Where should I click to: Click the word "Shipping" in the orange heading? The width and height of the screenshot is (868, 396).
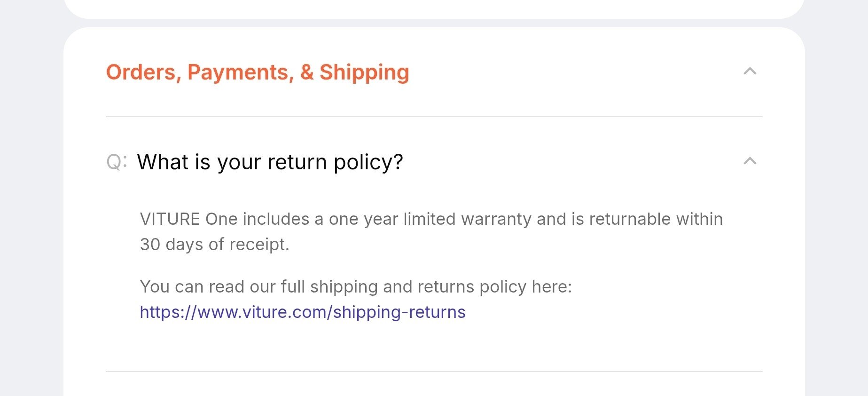pyautogui.click(x=364, y=72)
